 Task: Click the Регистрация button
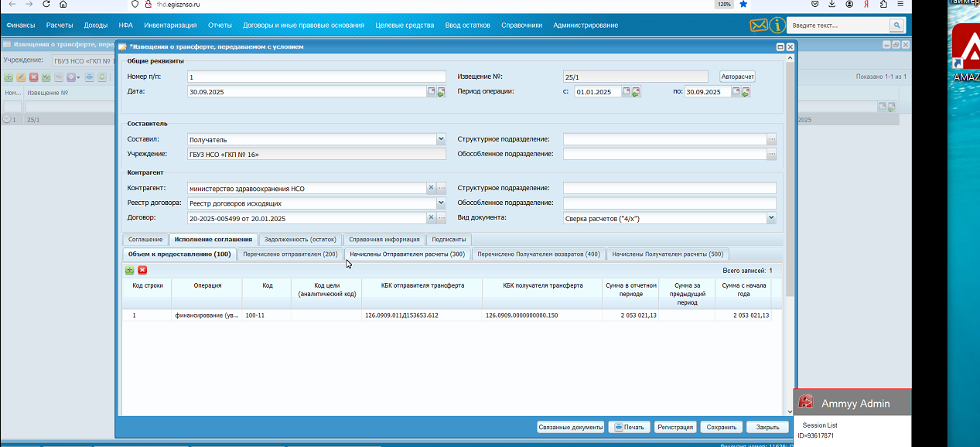click(x=674, y=427)
